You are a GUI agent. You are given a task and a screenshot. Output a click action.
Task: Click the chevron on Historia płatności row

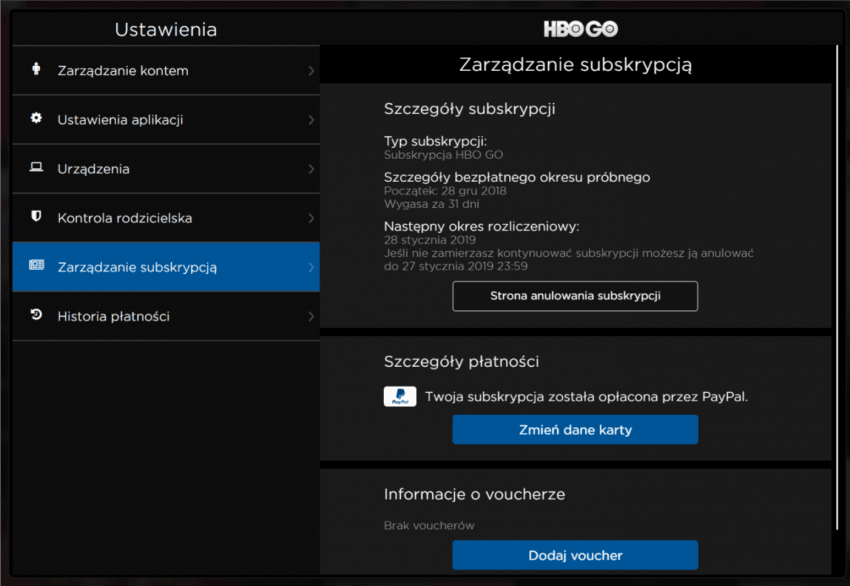[x=311, y=316]
